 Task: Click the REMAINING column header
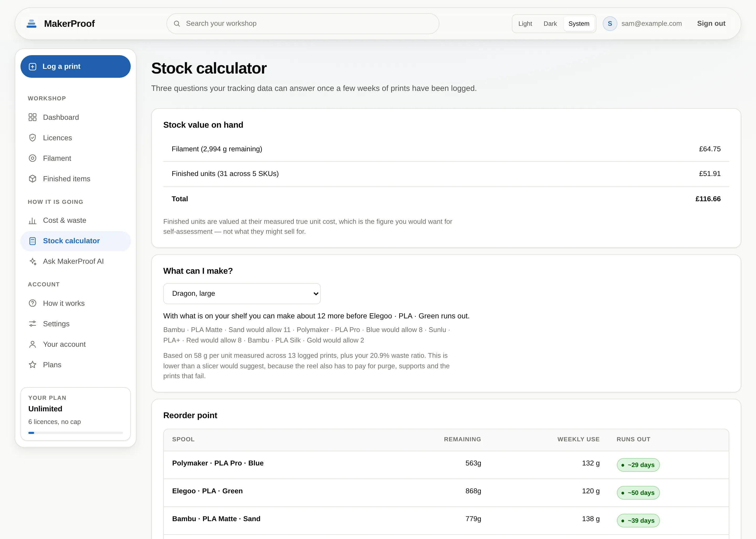tap(462, 439)
